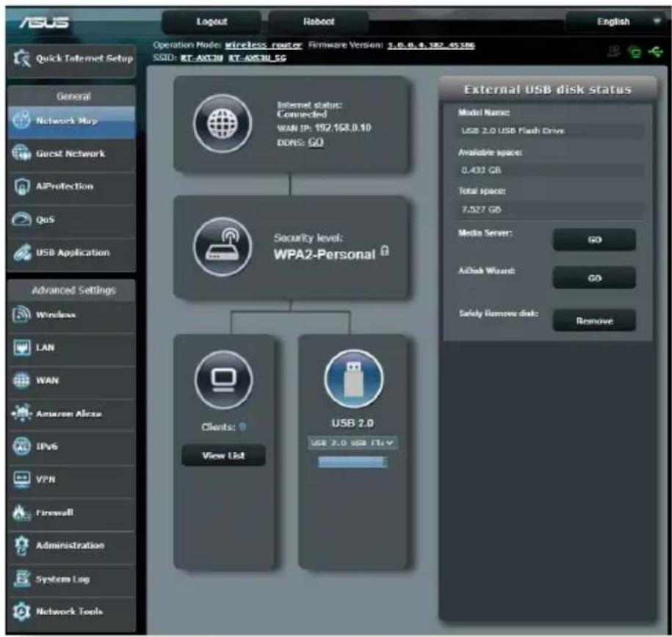Image resolution: width=672 pixels, height=637 pixels.
Task: Open Quick Internet Setup wizard icon
Action: coord(21,58)
